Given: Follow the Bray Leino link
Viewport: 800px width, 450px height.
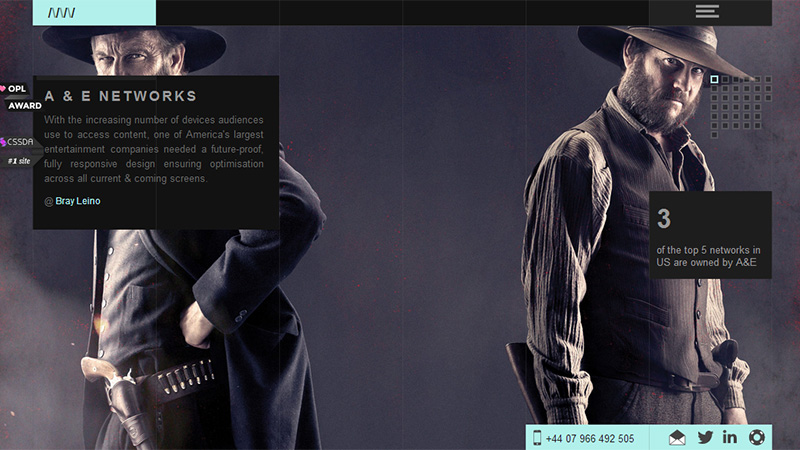Looking at the screenshot, I should (78, 201).
